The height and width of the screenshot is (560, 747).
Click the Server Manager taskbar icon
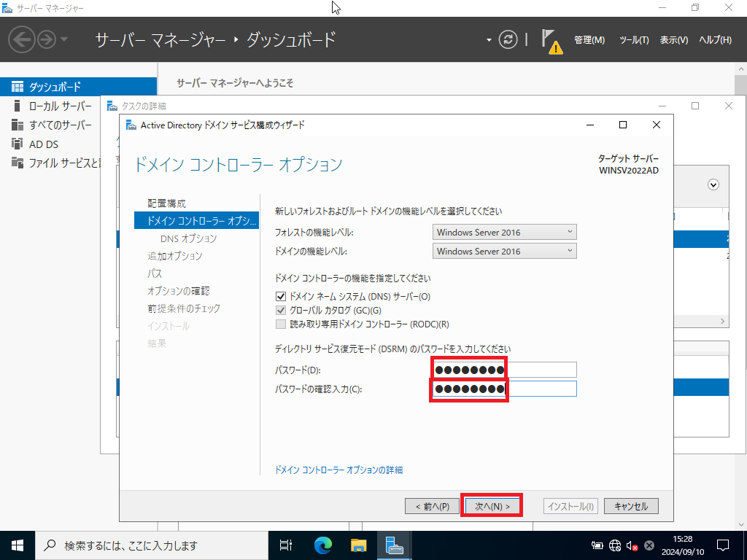(x=395, y=545)
